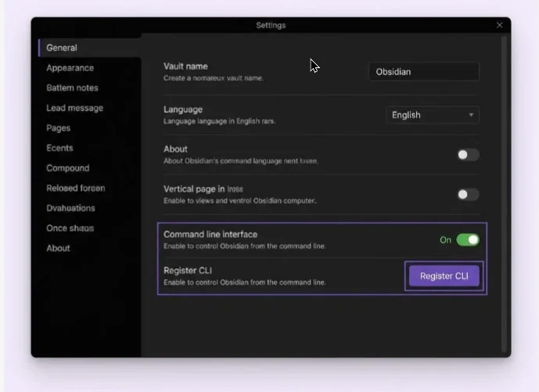This screenshot has width=539, height=392.
Task: Click the Vault name heading
Action: point(185,67)
